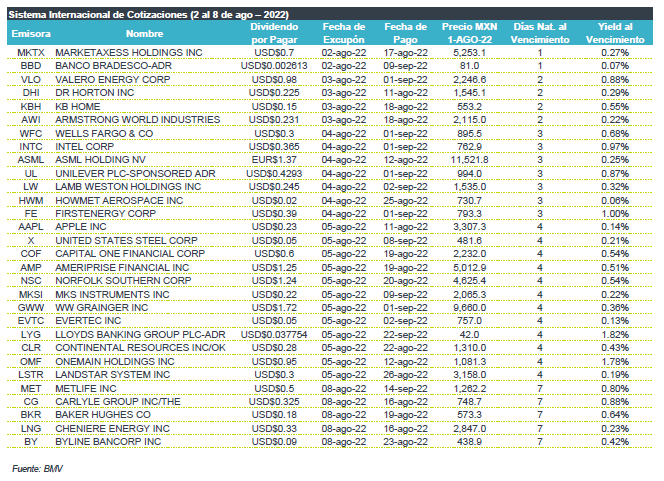The image size is (664, 481).
Task: Click the DHI ticker cell
Action: click(x=31, y=93)
